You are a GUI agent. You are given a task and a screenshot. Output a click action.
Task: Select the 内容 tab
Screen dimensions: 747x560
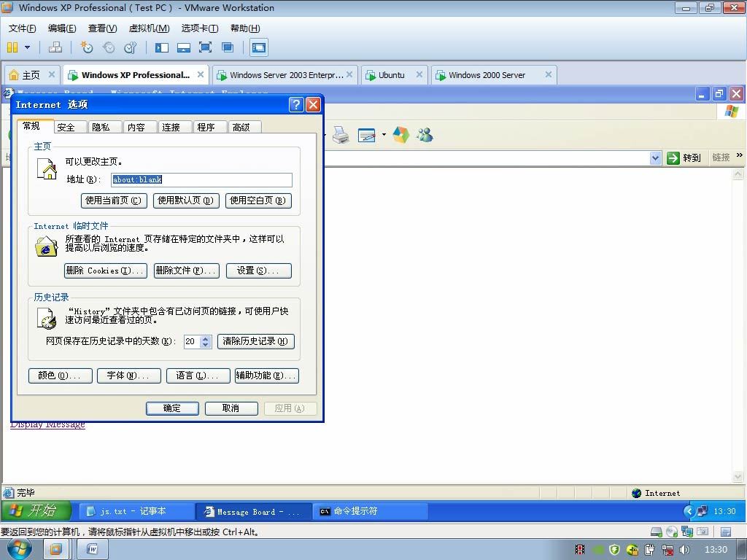(136, 127)
